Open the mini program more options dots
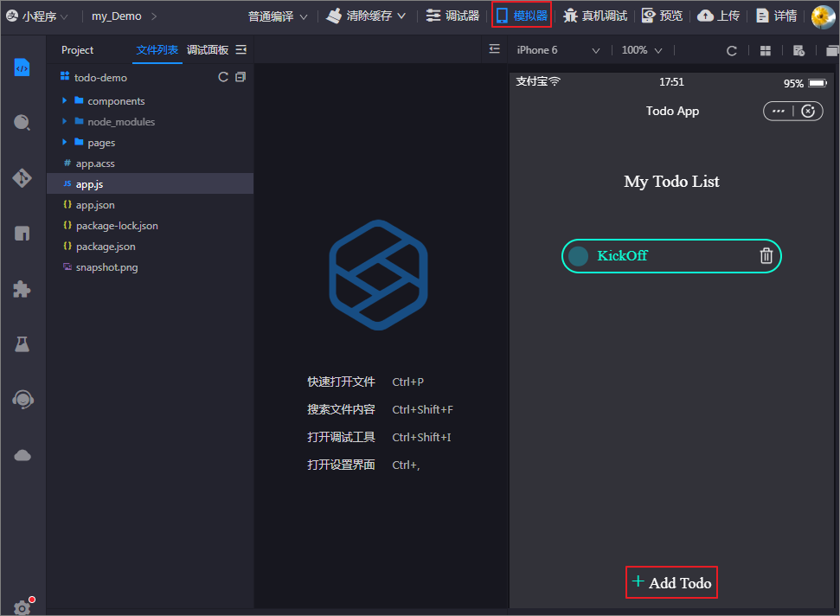 (779, 111)
